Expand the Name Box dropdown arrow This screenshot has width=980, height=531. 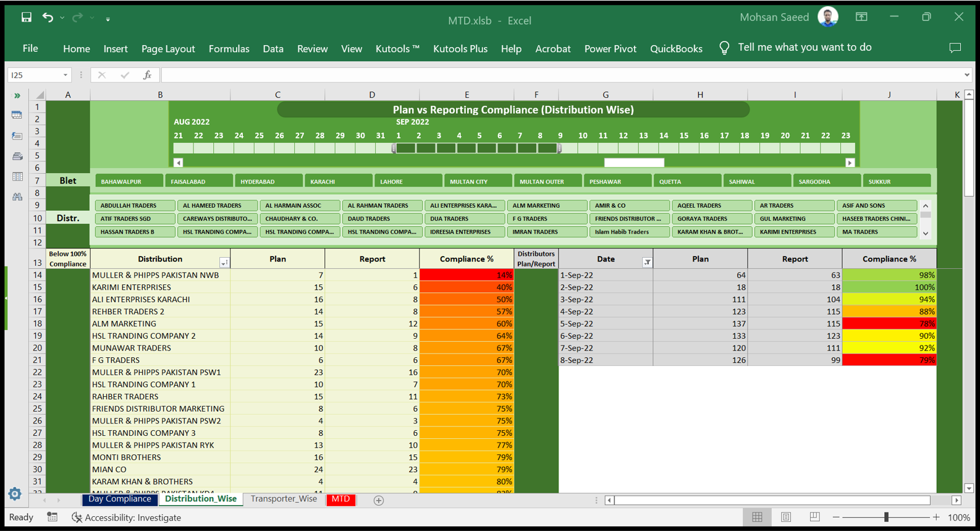point(65,75)
